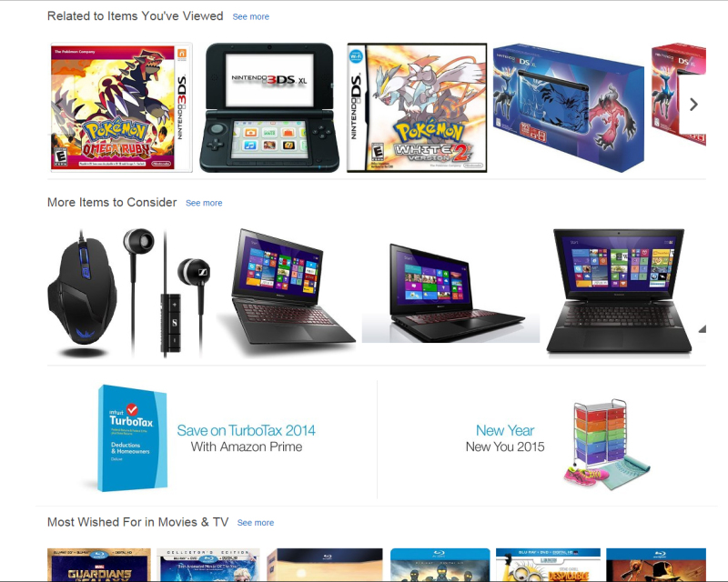This screenshot has height=582, width=728.
Task: Open the Guardians of the Galaxy Blu-ray cover
Action: pyautogui.click(x=99, y=565)
